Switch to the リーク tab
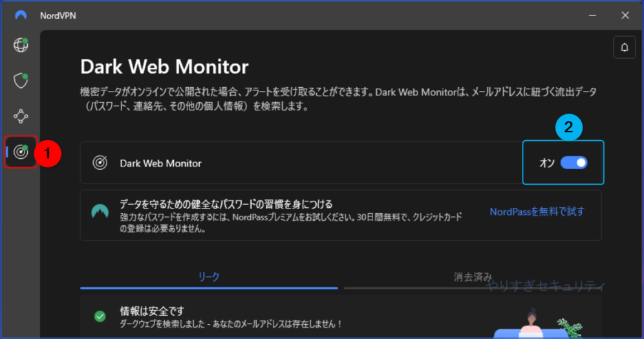The width and height of the screenshot is (644, 339). (209, 277)
